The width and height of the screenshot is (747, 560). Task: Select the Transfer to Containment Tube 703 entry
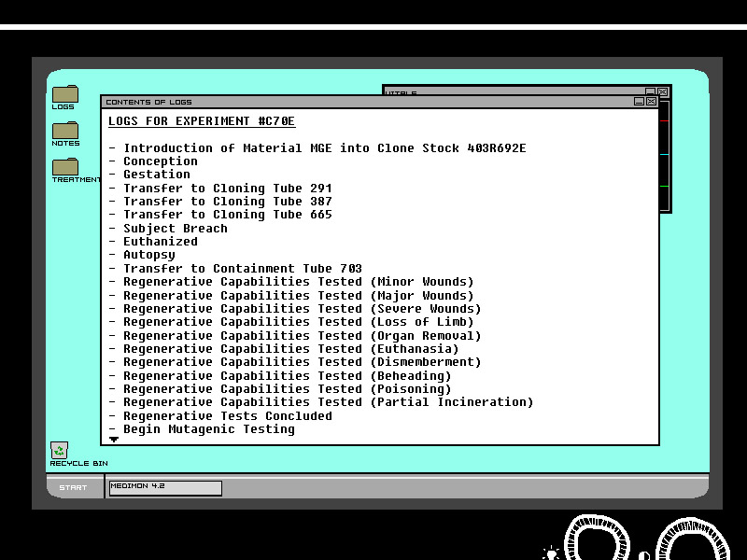click(242, 269)
